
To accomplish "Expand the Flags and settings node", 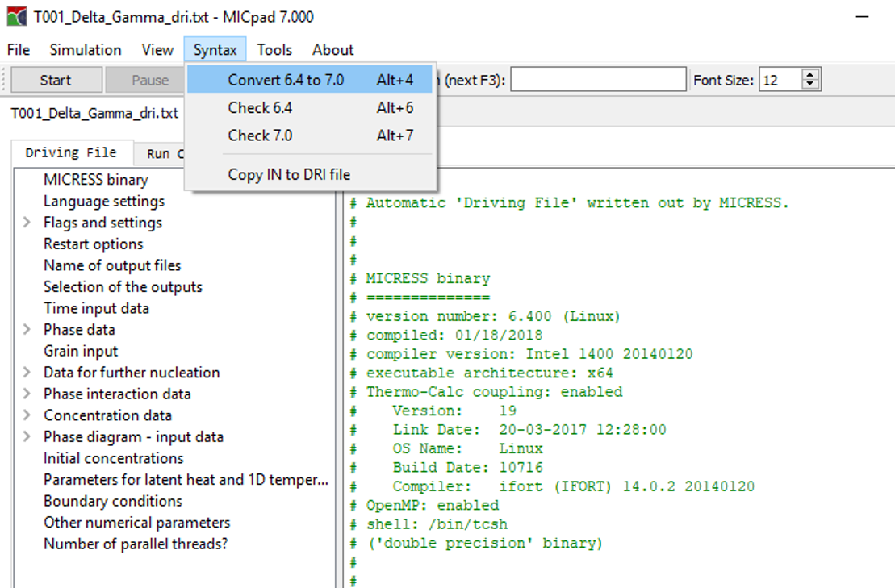I will click(x=27, y=223).
